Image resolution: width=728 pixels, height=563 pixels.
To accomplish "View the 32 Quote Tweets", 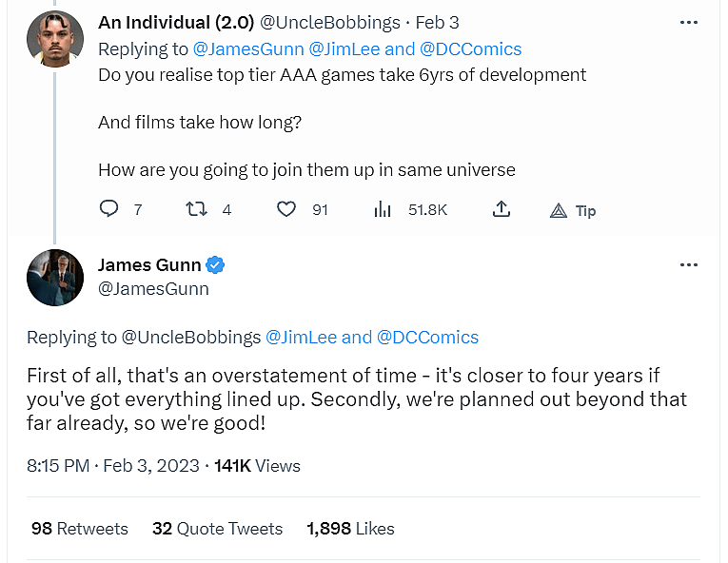I will [217, 529].
